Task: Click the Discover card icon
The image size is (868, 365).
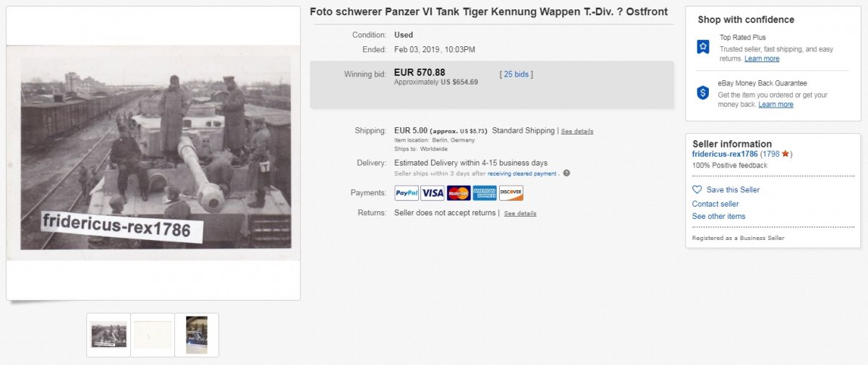Action: pos(511,193)
